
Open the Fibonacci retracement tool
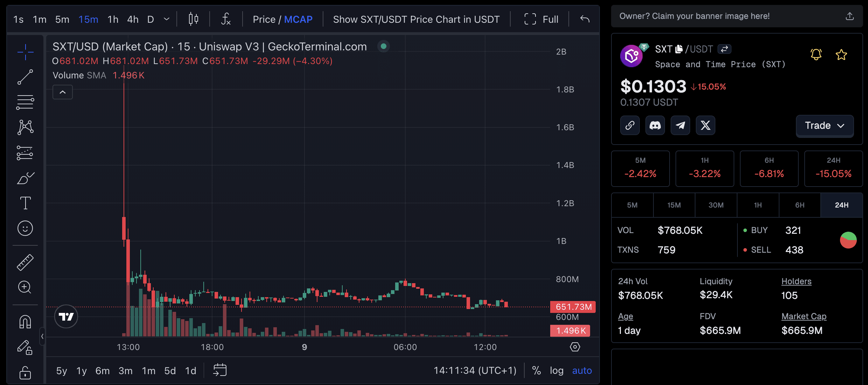[25, 102]
